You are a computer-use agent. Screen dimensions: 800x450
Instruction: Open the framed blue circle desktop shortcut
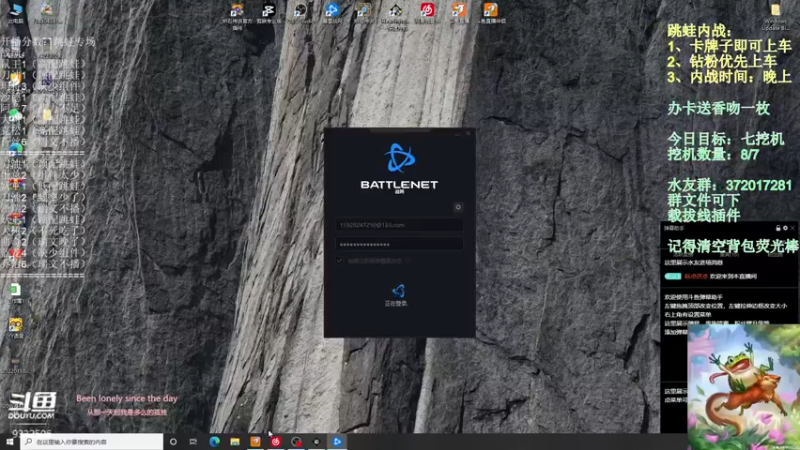[x=363, y=13]
